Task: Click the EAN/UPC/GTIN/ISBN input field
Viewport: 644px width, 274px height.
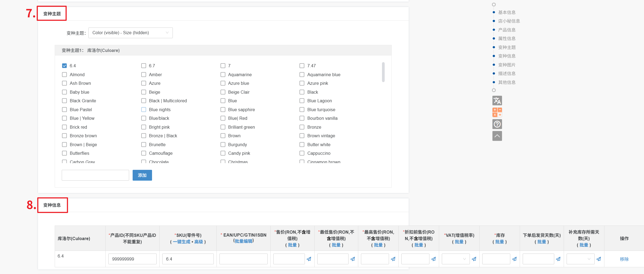Action: pos(243,259)
